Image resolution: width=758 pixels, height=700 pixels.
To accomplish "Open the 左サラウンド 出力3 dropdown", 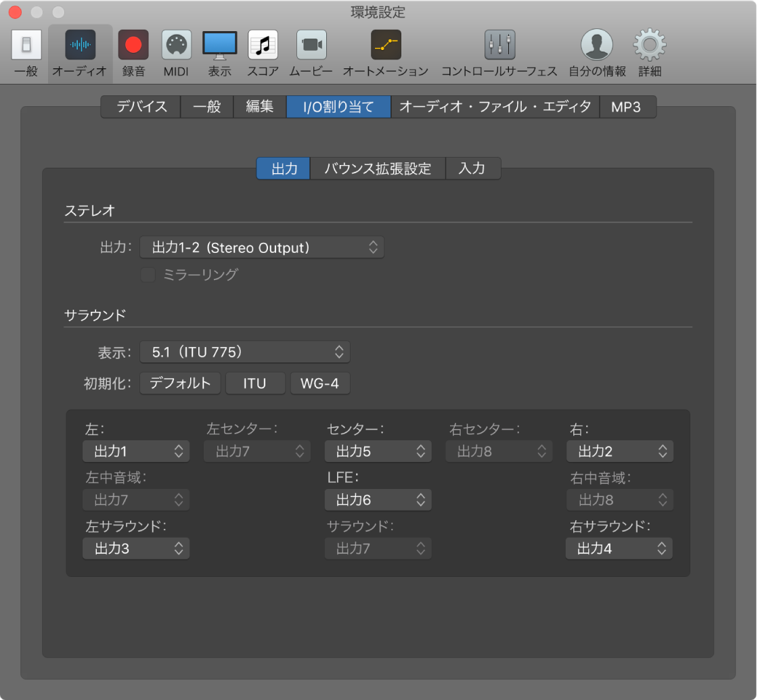I will (x=136, y=549).
